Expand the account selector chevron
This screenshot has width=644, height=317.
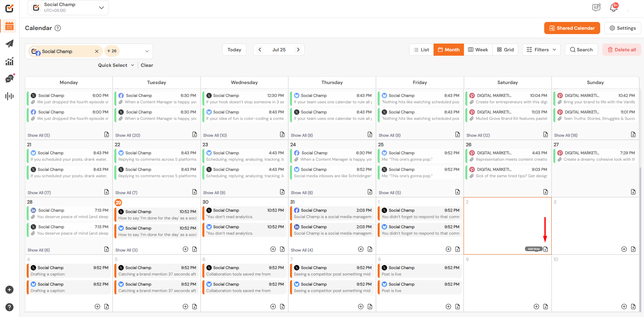(147, 51)
